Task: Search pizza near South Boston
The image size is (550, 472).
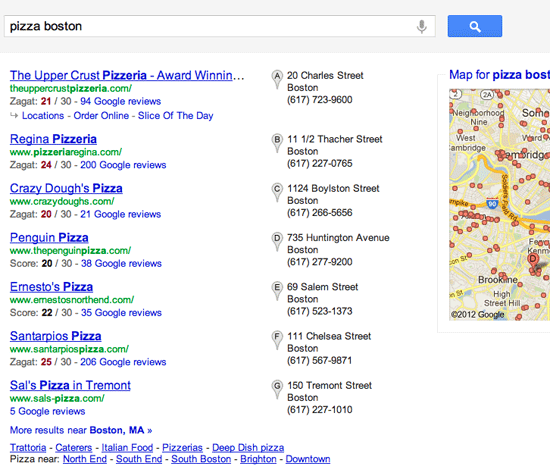Action: pyautogui.click(x=201, y=459)
